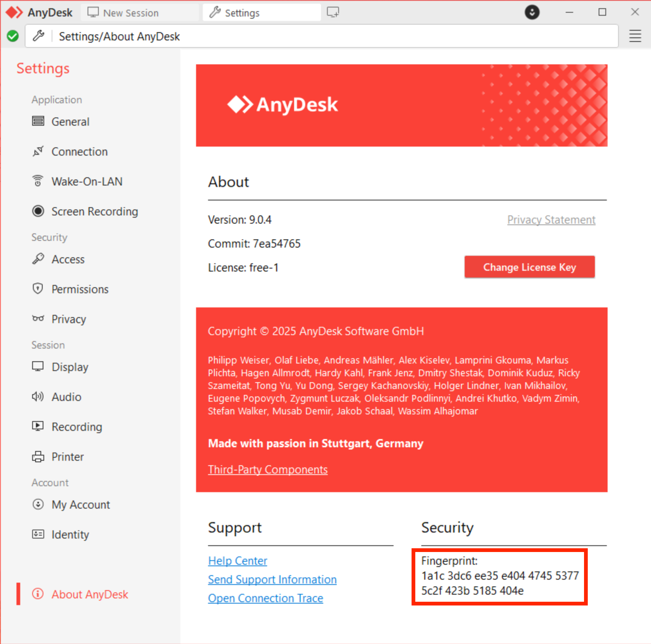Image resolution: width=651 pixels, height=644 pixels.
Task: Switch to the New Session tab
Action: (x=123, y=13)
